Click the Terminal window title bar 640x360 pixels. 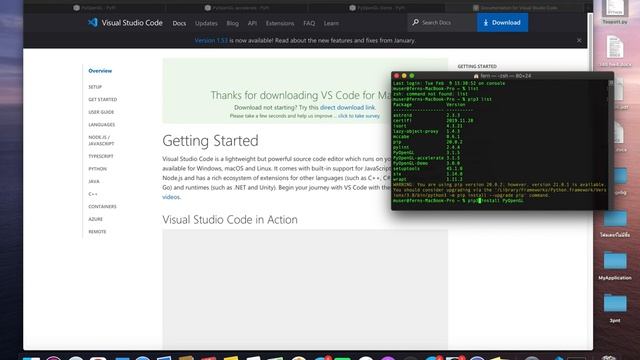(x=502, y=76)
